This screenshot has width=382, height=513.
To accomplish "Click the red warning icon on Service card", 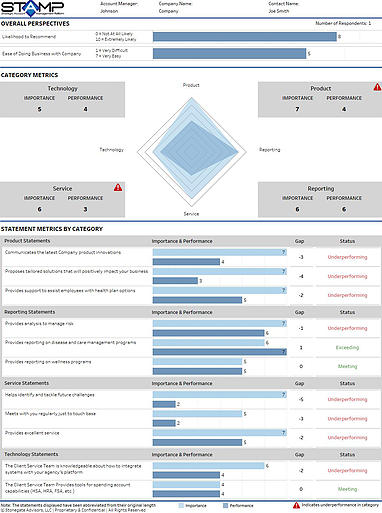I will point(118,187).
